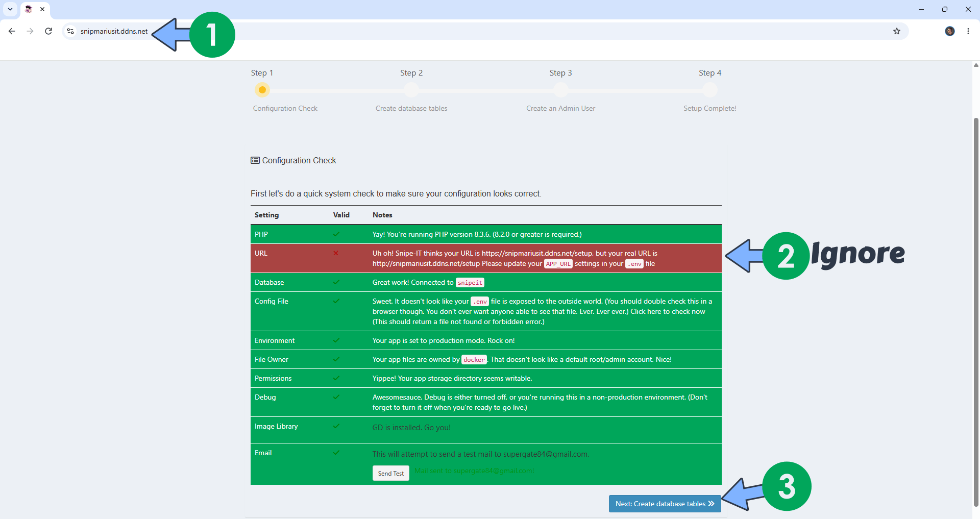Click the checkmark in Database row
This screenshot has height=519, width=980.
336,282
